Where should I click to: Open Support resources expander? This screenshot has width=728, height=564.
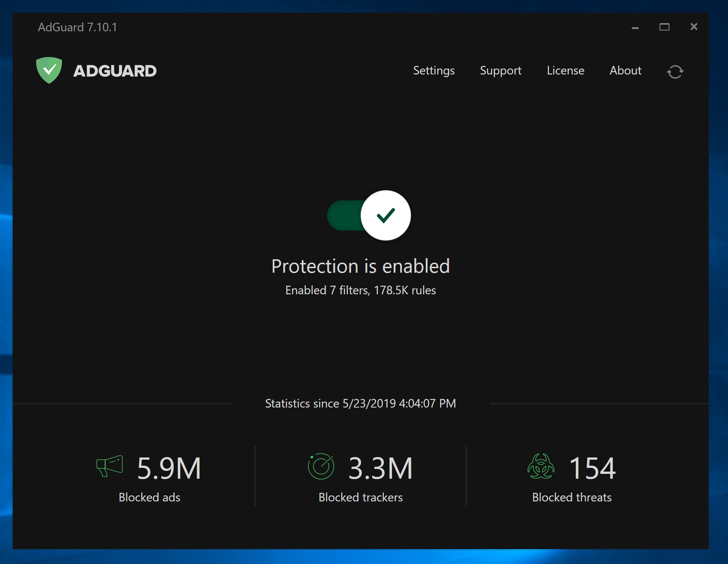click(x=502, y=70)
